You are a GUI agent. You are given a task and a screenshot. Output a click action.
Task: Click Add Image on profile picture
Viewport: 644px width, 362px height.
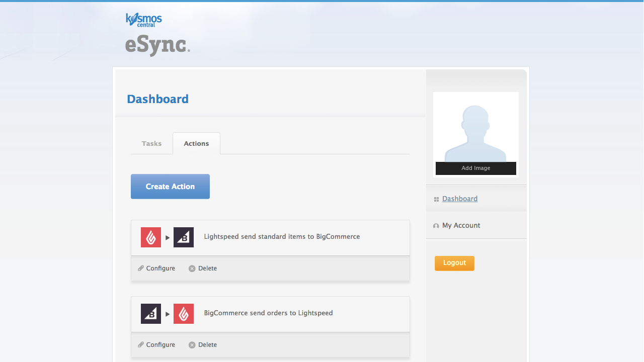pyautogui.click(x=476, y=168)
